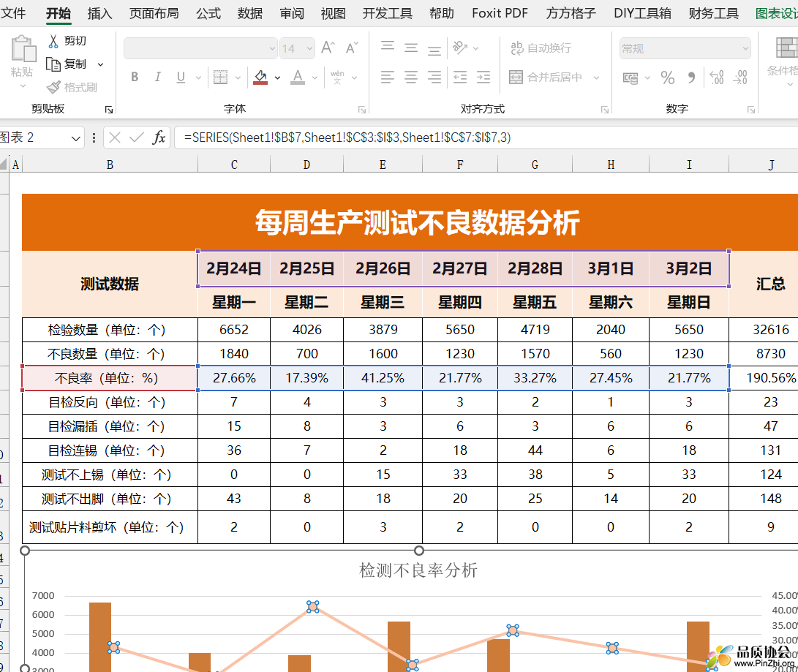Select cell with value 41.25%

tap(383, 378)
